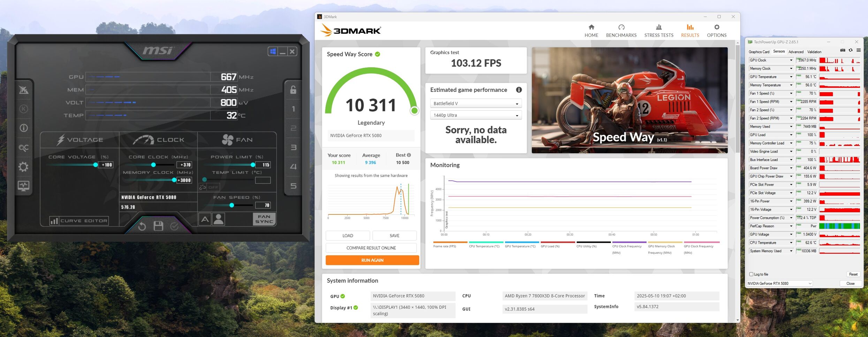868x337 pixels.
Task: Open the BENCHMARKS tab in 3DMark
Action: click(x=621, y=31)
